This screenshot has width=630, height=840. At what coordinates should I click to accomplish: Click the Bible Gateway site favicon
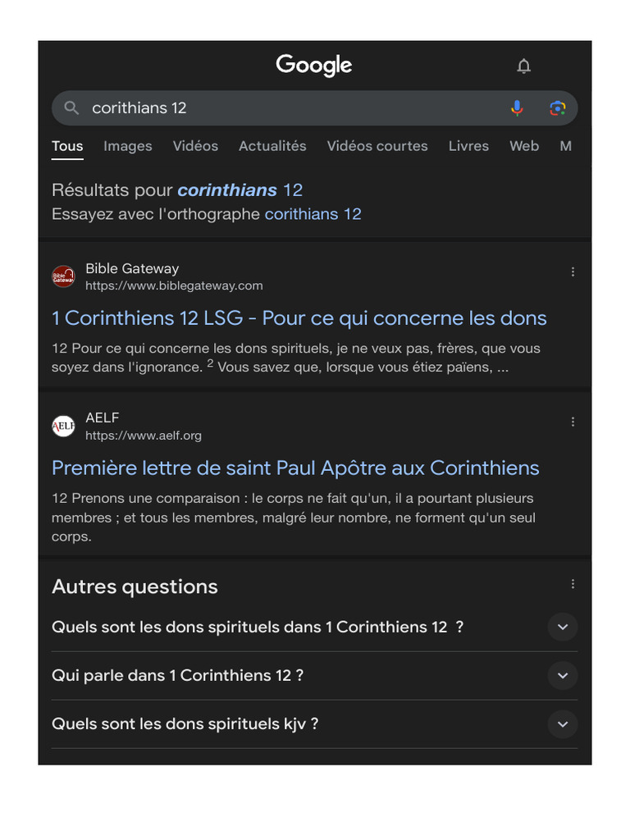coord(64,276)
